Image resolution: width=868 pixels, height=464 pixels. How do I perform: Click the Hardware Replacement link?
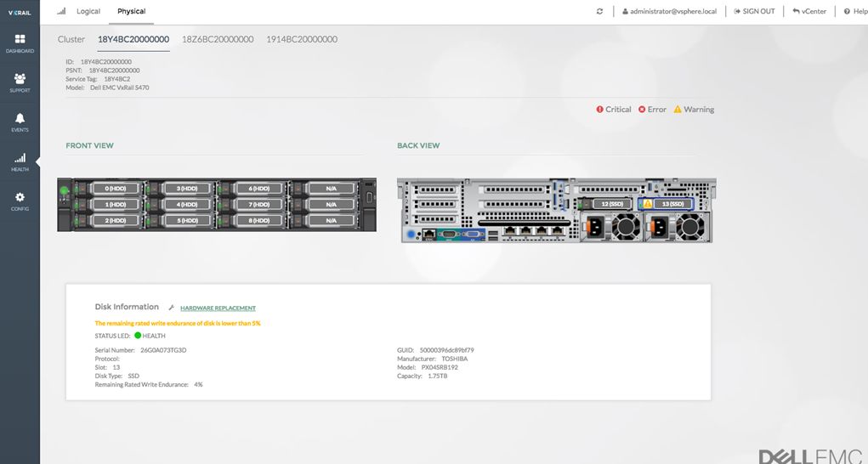pos(218,308)
